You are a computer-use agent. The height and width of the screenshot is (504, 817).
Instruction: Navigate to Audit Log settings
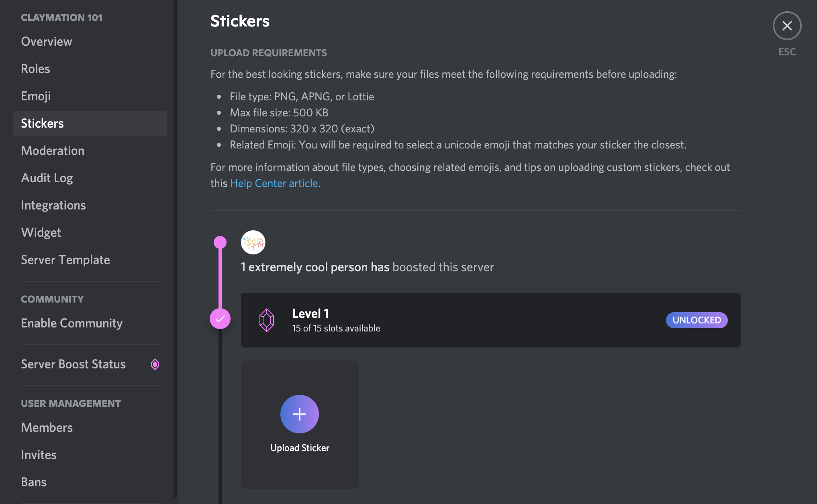tap(47, 177)
